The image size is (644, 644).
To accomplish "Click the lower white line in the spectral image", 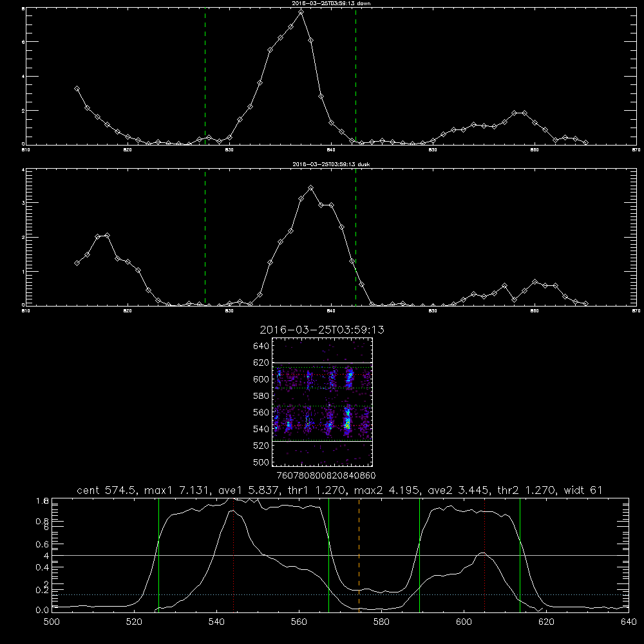I will coord(322,442).
